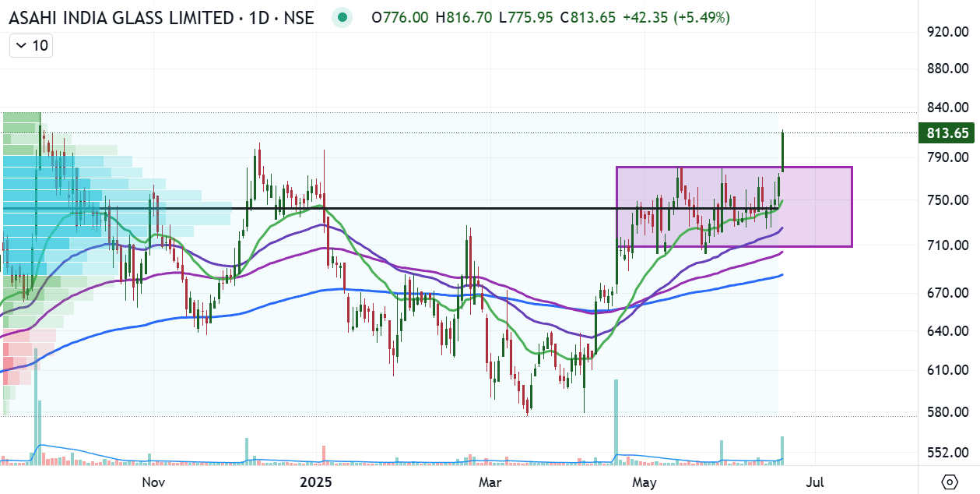Click the 2025 label on time axis
980x494 pixels.
click(x=316, y=482)
